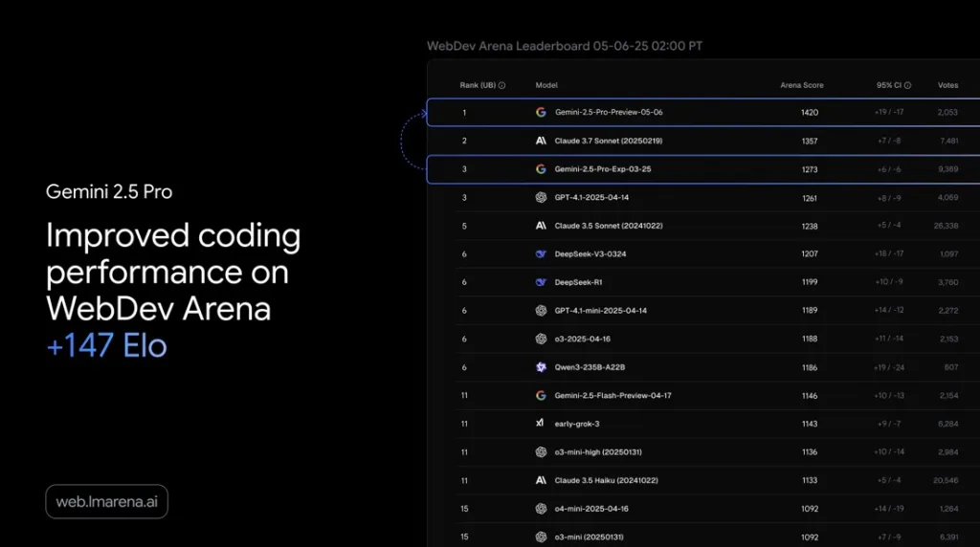980x547 pixels.
Task: Click the Qwen logo beside Qwen3-235B-A22B
Action: [541, 367]
